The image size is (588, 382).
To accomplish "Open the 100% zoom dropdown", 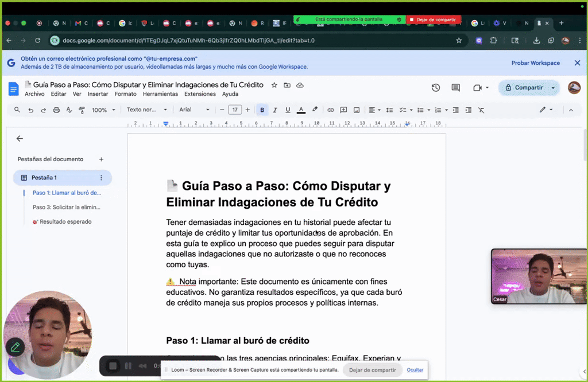I will 99,110.
